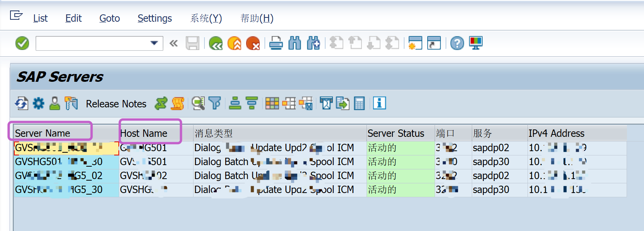Click the Generate Shortcut icon

click(434, 43)
